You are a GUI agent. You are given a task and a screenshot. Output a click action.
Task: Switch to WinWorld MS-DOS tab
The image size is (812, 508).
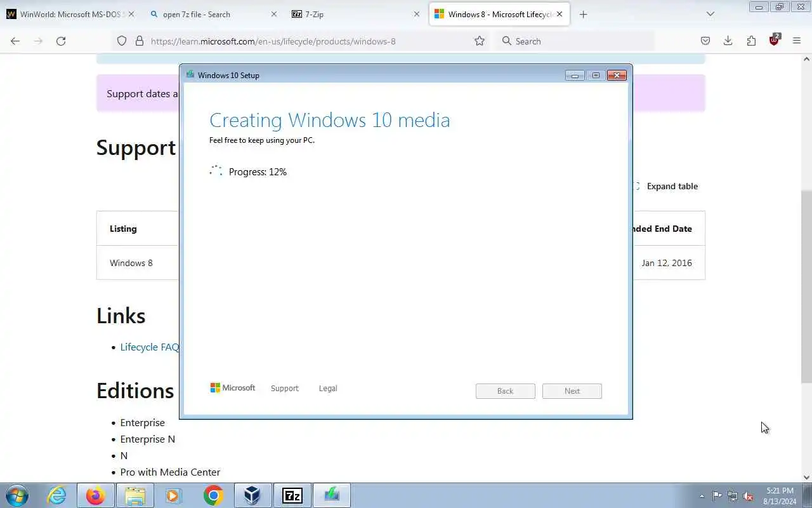coord(70,14)
